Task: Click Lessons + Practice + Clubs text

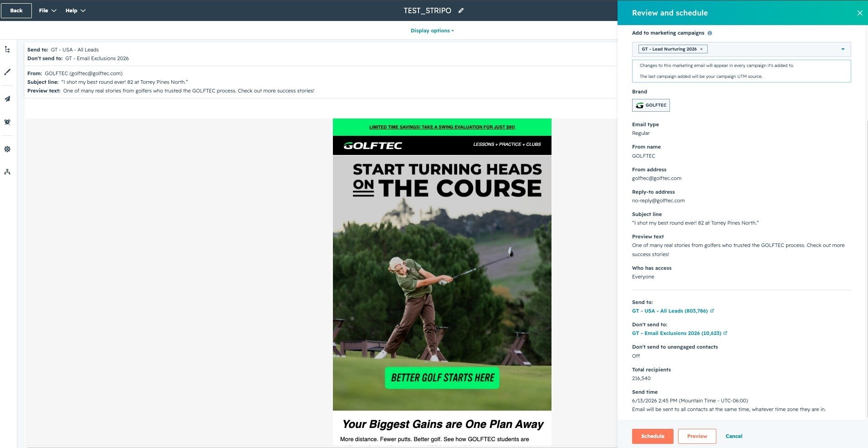Action: (507, 144)
